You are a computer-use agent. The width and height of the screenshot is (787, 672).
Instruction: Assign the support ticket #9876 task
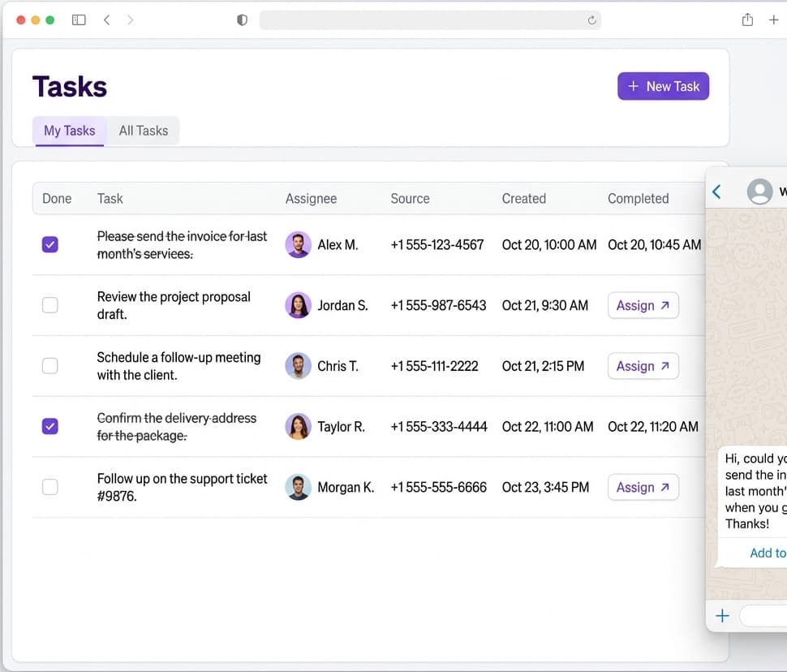[x=643, y=487]
